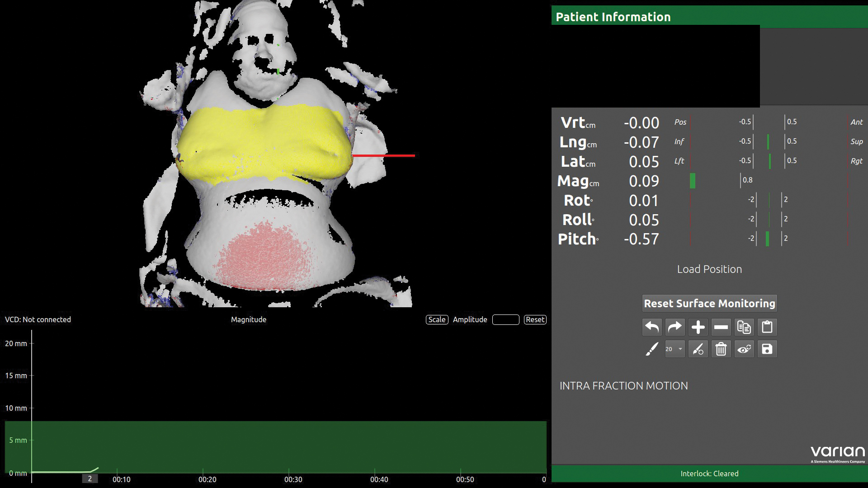Click the Load Position button
The height and width of the screenshot is (488, 868).
[x=708, y=269]
